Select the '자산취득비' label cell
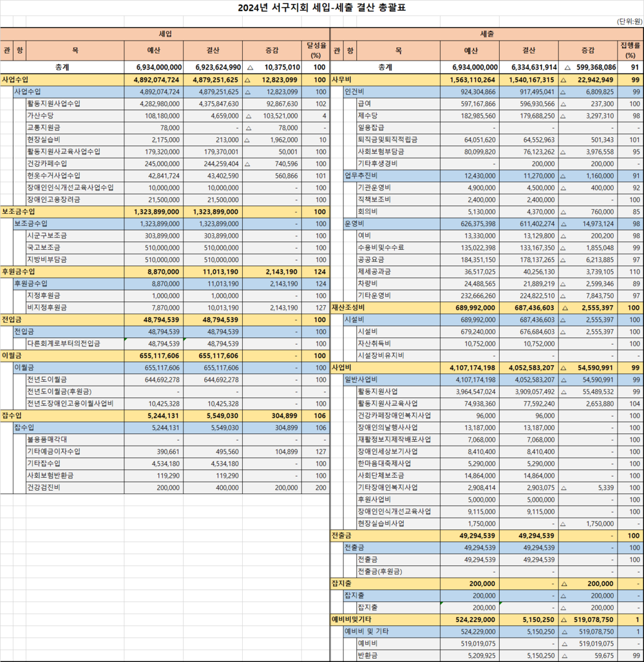 point(398,344)
